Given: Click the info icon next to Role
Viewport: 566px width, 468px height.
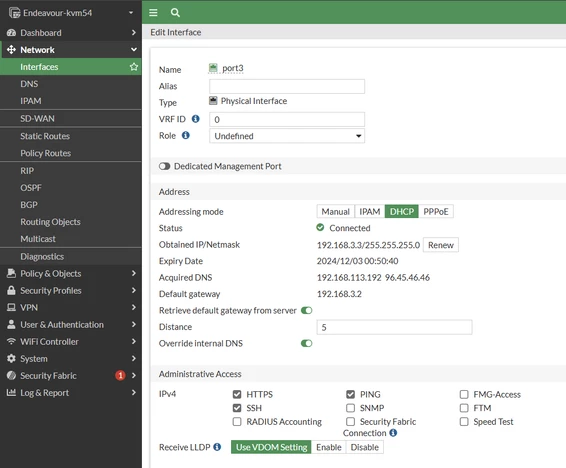Looking at the screenshot, I should [186, 135].
